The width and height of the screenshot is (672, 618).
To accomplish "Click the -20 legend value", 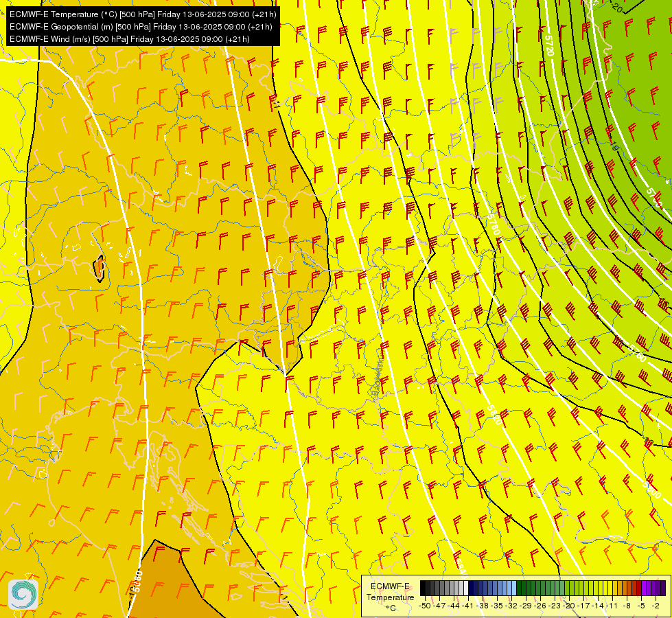I will point(569,606).
